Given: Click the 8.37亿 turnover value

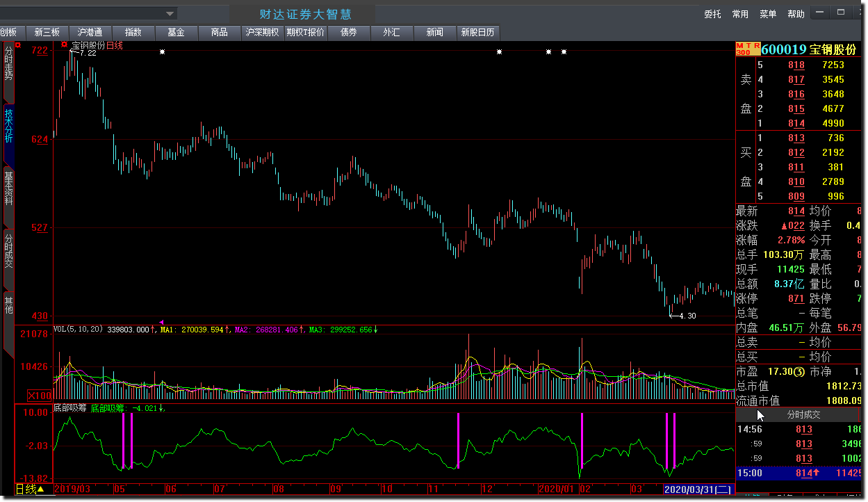Looking at the screenshot, I should 789,284.
